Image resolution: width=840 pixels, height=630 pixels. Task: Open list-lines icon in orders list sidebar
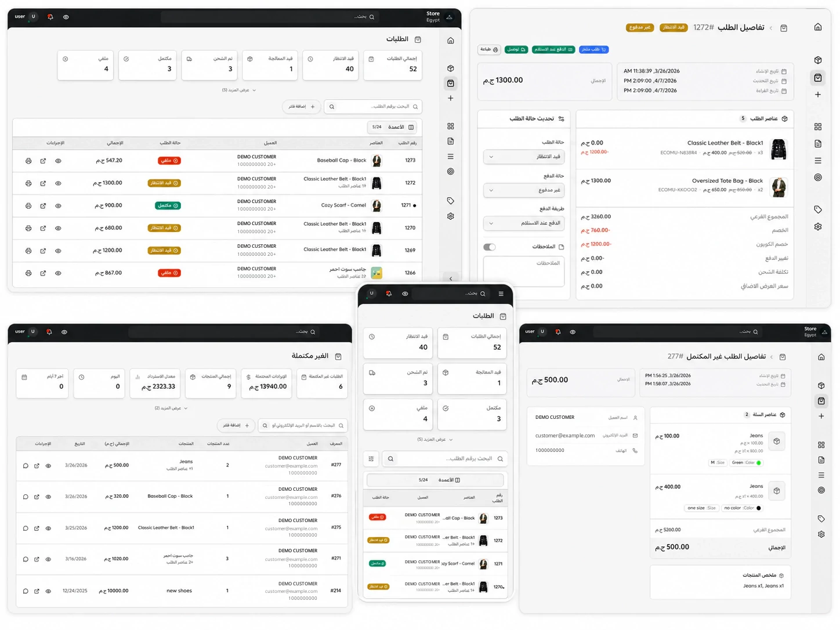451,157
